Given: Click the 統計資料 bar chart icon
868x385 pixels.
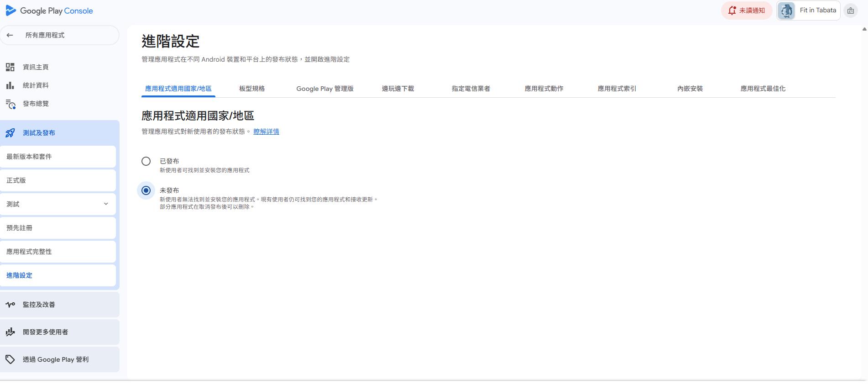Looking at the screenshot, I should click(x=10, y=85).
